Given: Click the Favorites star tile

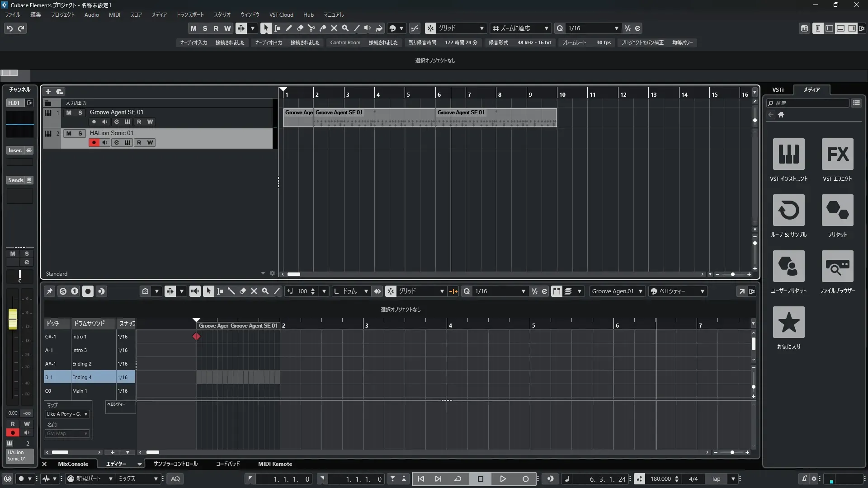Looking at the screenshot, I should (x=788, y=322).
